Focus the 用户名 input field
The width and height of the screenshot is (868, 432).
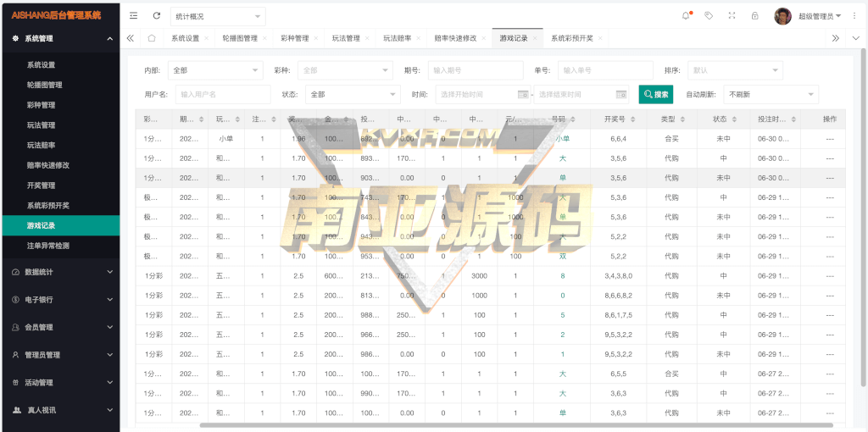[223, 94]
